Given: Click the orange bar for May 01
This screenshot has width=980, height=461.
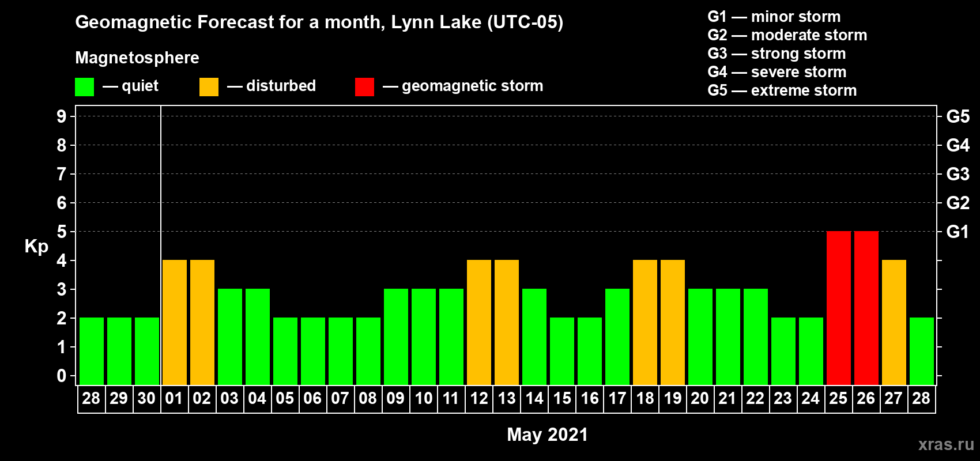Looking at the screenshot, I should (175, 322).
